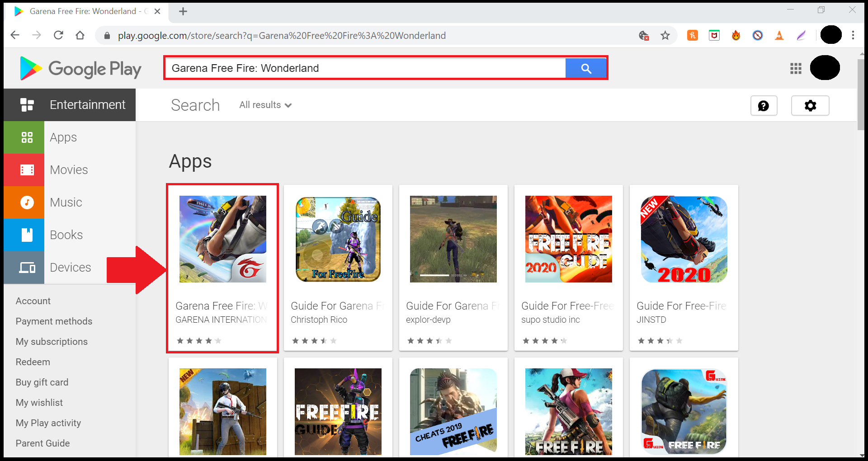Open Garena Free Fire app thumbnail
Screen dimensions: 868x461
pos(223,239)
